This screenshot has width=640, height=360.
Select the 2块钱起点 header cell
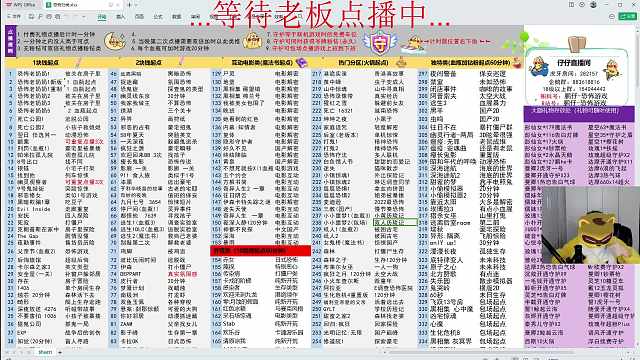(149, 63)
